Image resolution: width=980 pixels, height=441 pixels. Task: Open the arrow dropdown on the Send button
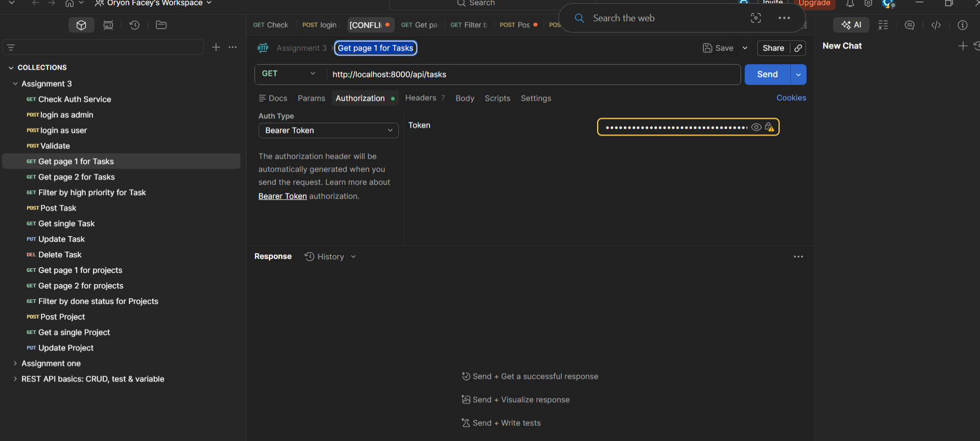798,75
